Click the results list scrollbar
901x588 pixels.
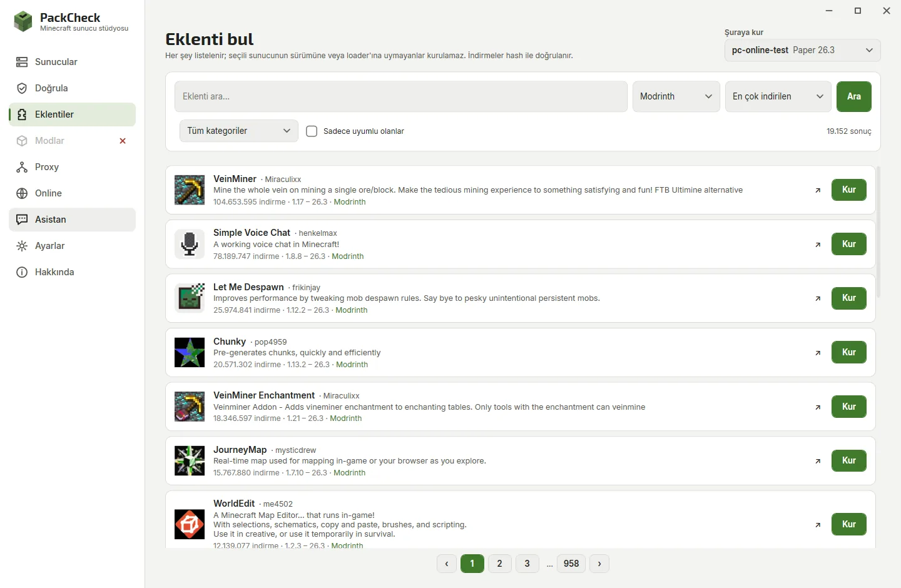878,231
